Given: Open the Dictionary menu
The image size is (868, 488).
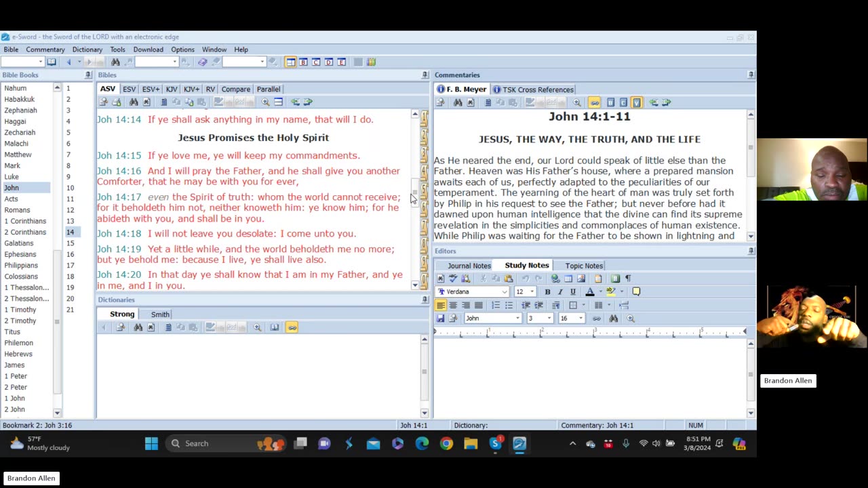Looking at the screenshot, I should click(87, 49).
